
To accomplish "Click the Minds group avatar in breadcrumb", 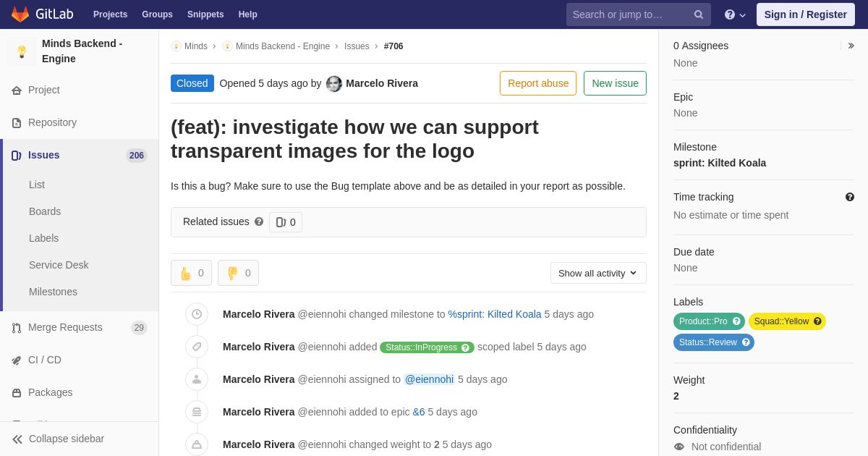I will (x=176, y=46).
